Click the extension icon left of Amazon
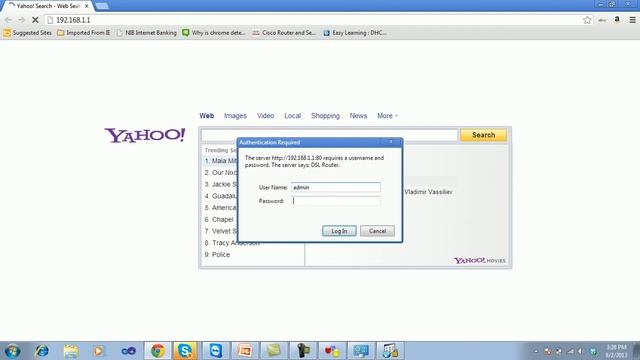The width and height of the screenshot is (640, 360). tap(602, 20)
